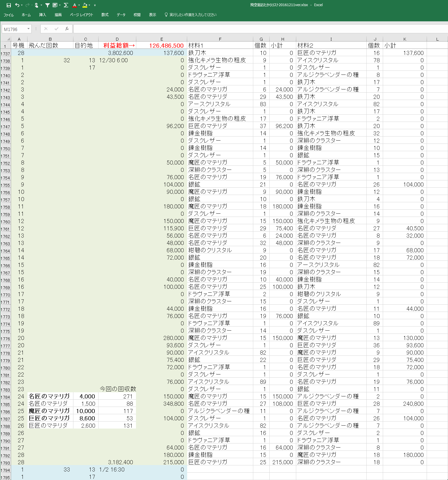The width and height of the screenshot is (448, 480).
Task: Click the AutoSum sigma icon
Action: (x=66, y=5)
